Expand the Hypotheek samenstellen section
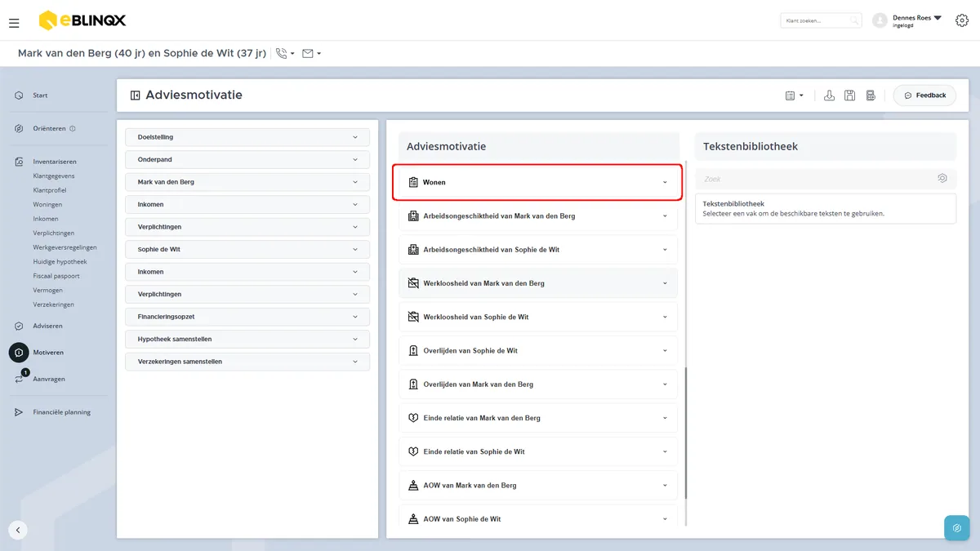980x551 pixels. coord(247,339)
